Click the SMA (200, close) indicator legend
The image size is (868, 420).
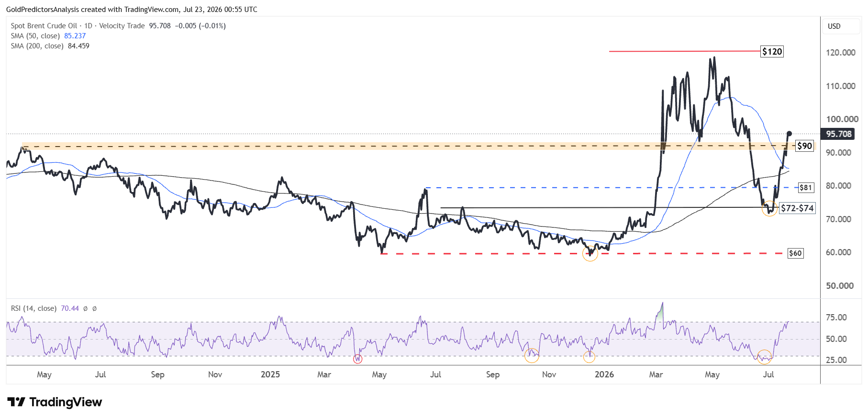pyautogui.click(x=37, y=46)
